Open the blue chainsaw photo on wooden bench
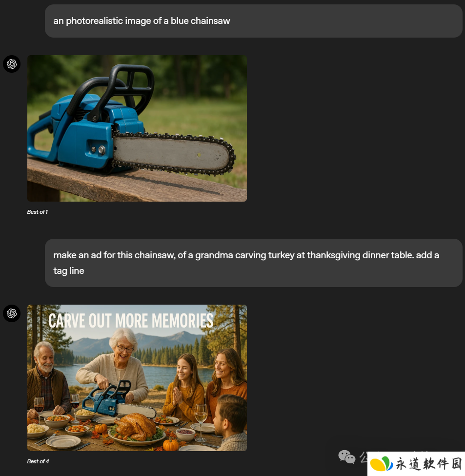 tap(137, 128)
